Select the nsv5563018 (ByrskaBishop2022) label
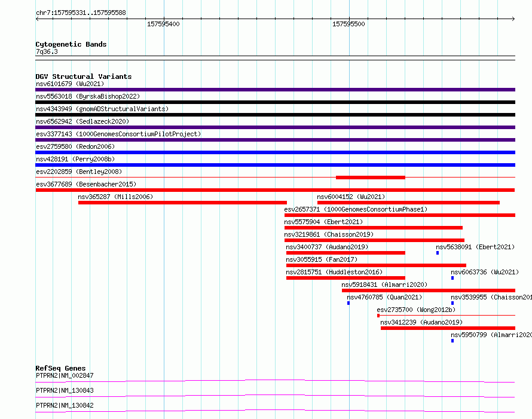532x419 pixels. [x=88, y=96]
